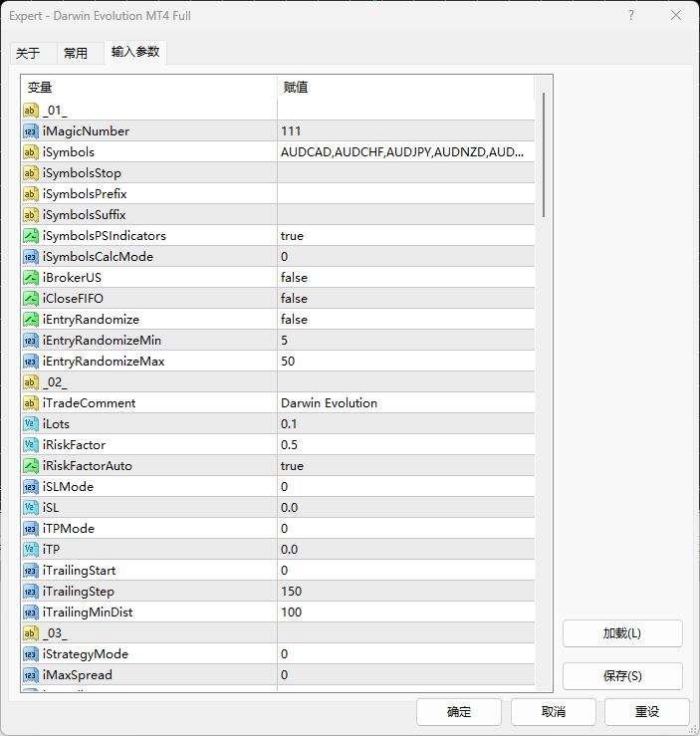Click the integer icon beside iTrailingStart

[31, 571]
